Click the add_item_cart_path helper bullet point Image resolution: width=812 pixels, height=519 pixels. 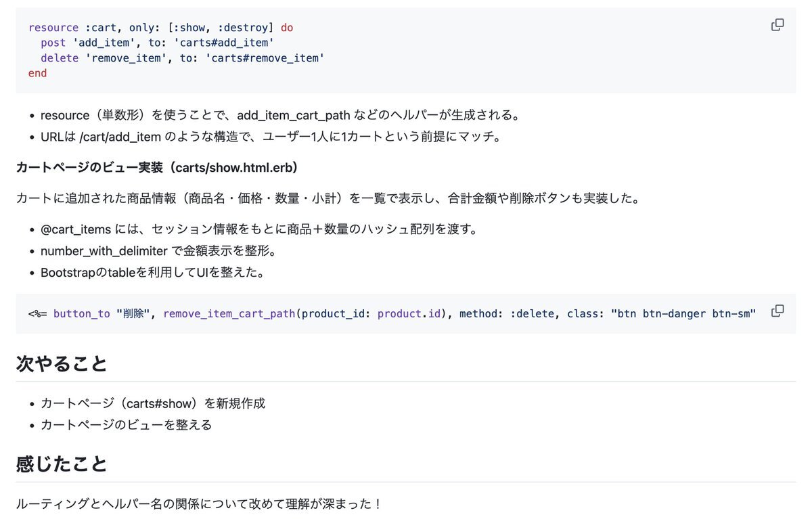point(280,115)
